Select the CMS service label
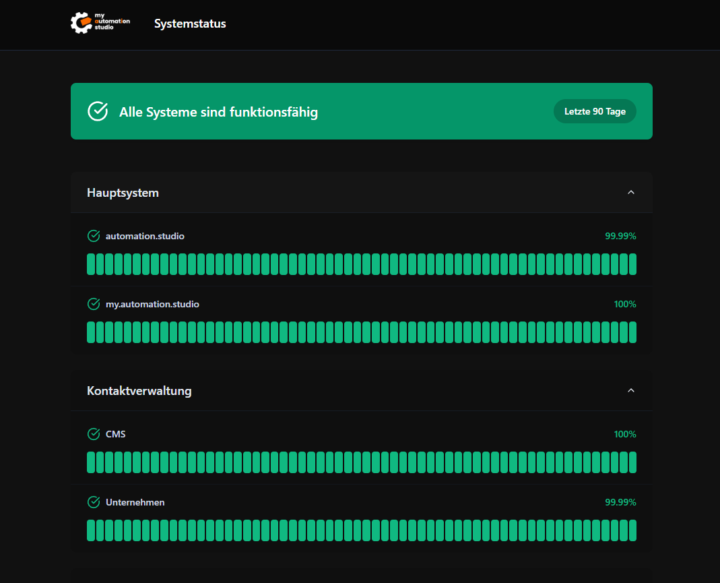This screenshot has width=720, height=583. pos(115,434)
